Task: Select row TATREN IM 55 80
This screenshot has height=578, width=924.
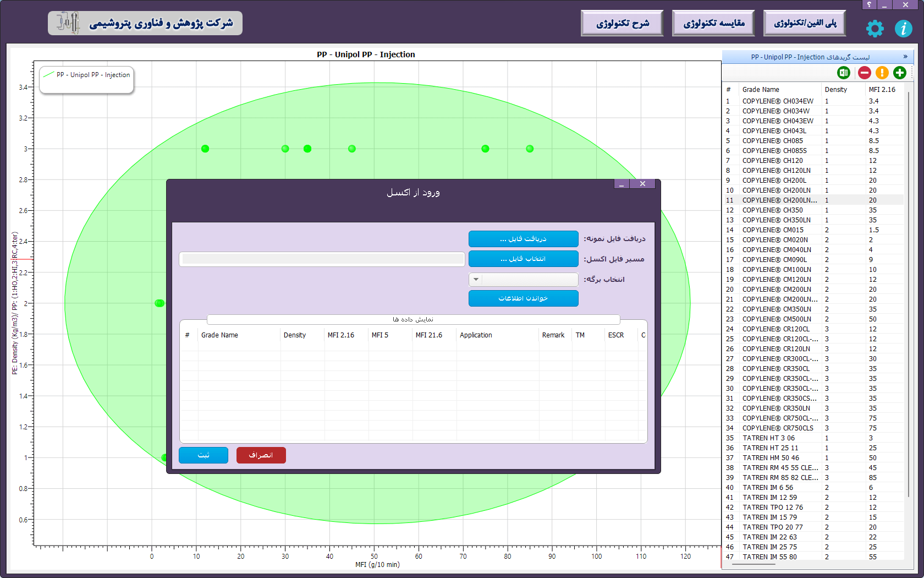Action: 814,557
